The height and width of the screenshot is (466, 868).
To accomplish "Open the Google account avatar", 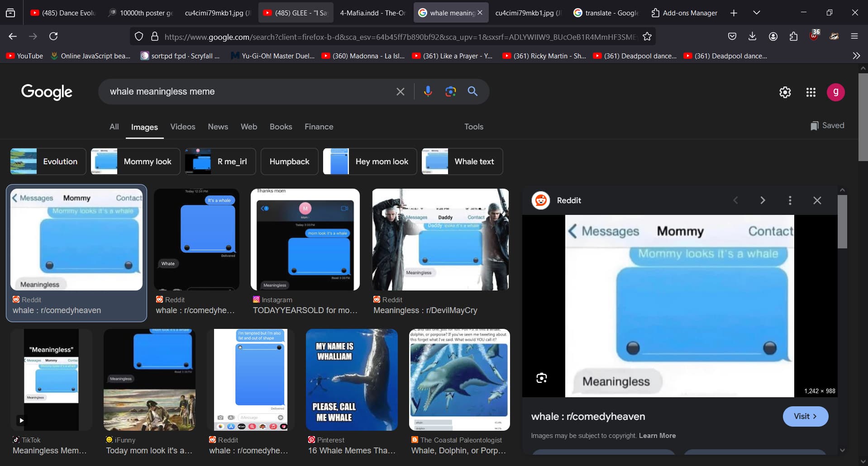I will pos(836,92).
